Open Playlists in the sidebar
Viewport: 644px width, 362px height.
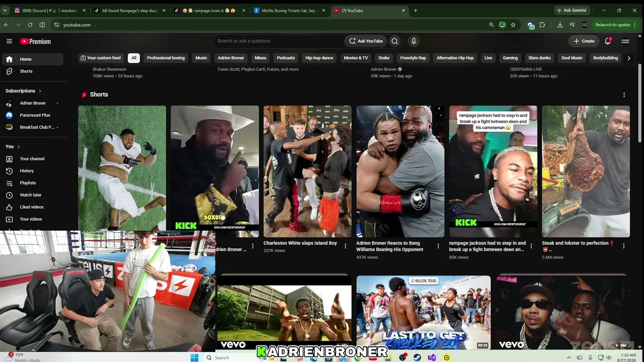(33, 183)
